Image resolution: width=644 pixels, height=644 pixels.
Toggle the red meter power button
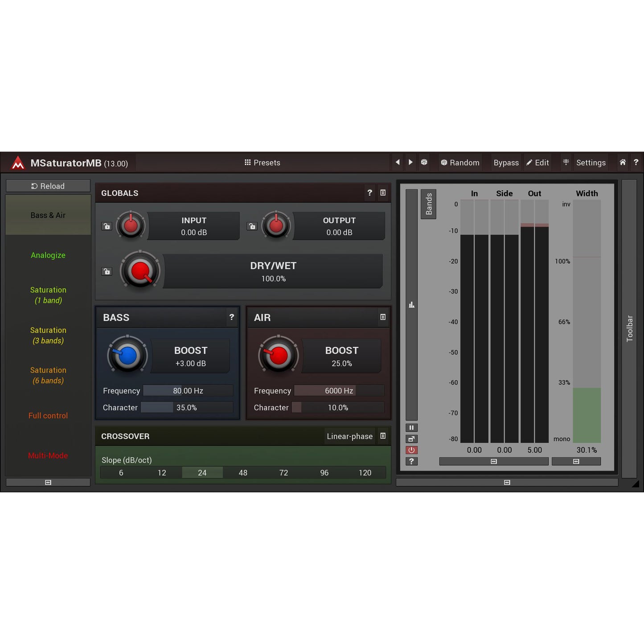[411, 450]
